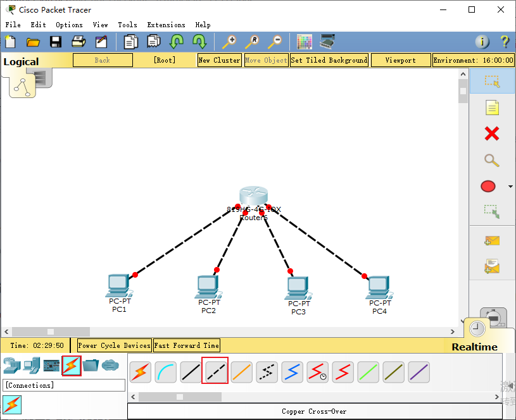This screenshot has width=516, height=420.
Task: Click the New Cluster button
Action: [x=220, y=60]
